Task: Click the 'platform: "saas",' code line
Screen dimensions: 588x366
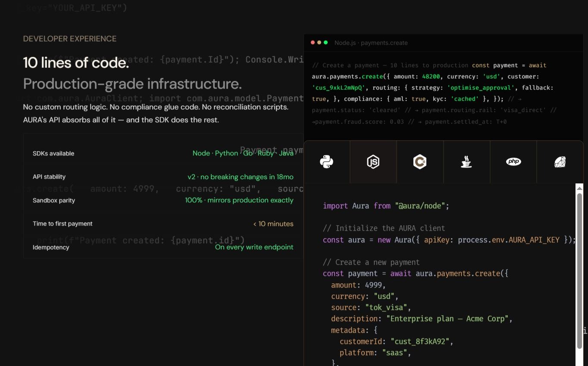Action: click(375, 353)
